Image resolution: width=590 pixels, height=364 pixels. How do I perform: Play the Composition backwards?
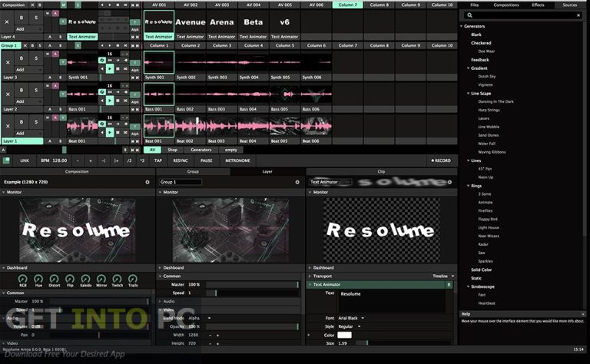(102, 5)
